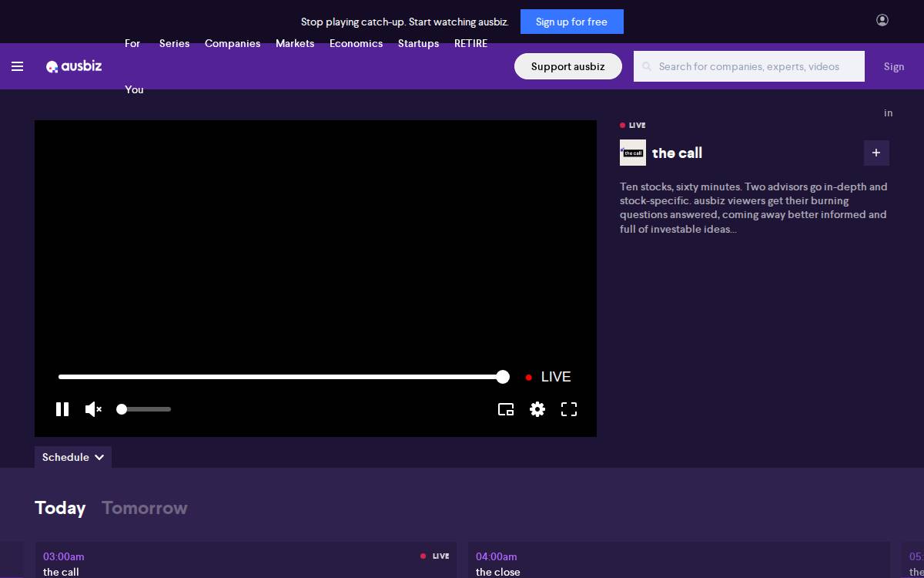
Task: Open the Series menu
Action: pyautogui.click(x=174, y=43)
